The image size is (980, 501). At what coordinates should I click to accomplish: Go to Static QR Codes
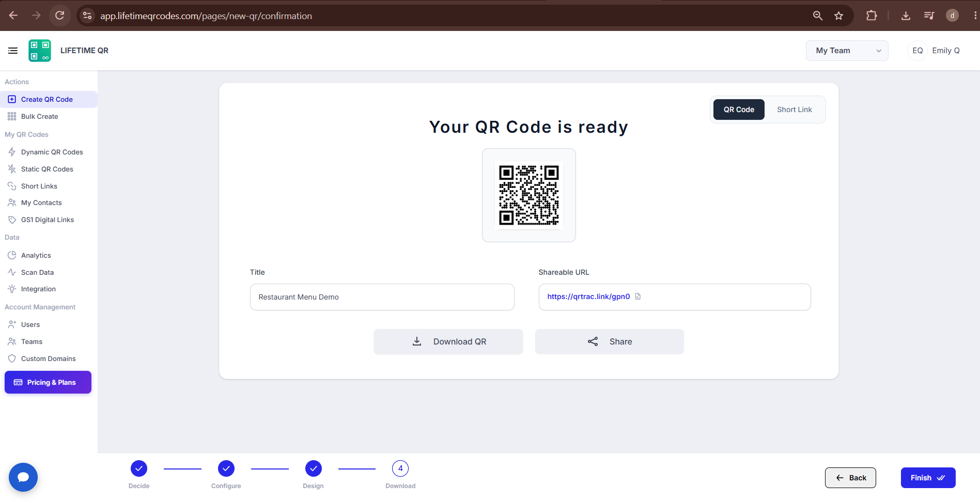49,169
